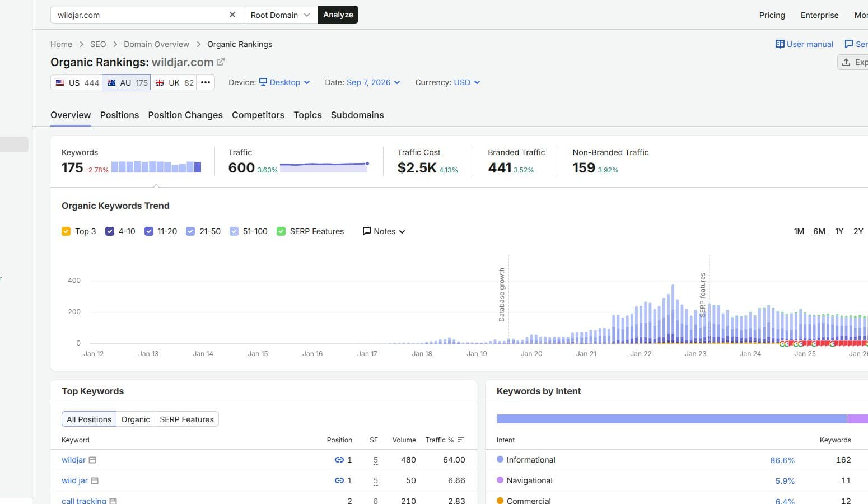Toggle the SERP Features checkbox

(x=281, y=231)
